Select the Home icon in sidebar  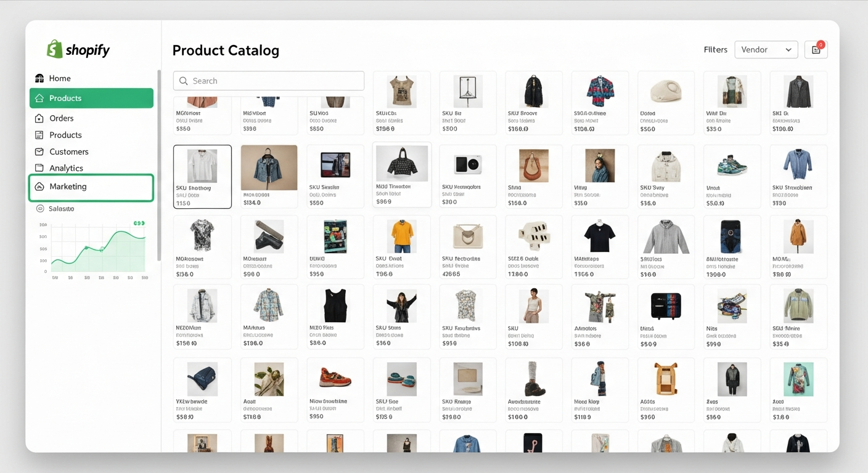tap(39, 78)
